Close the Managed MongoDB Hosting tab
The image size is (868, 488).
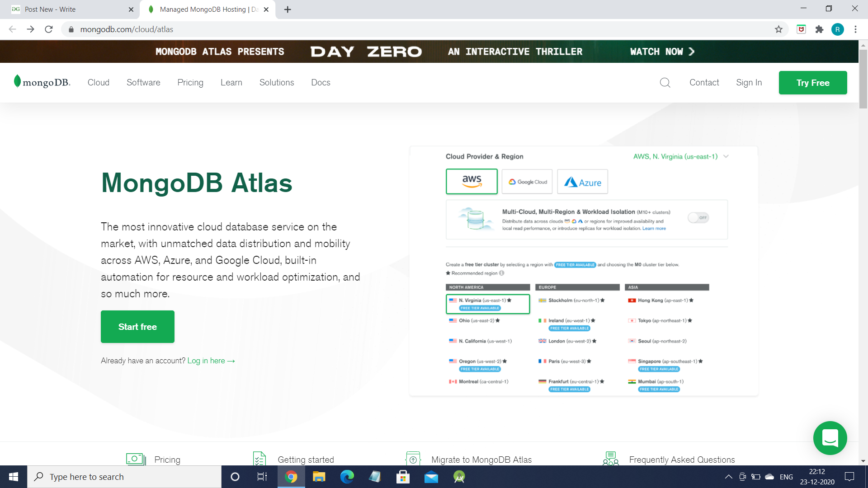(266, 9)
